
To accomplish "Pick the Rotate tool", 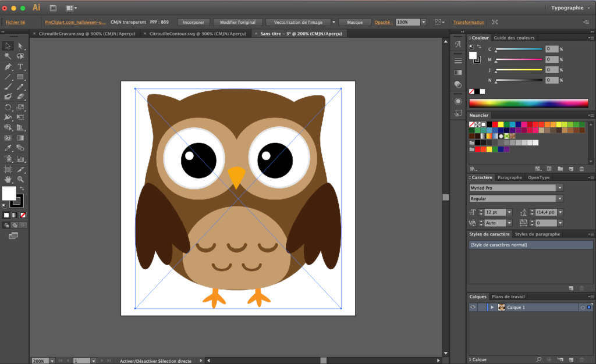I will (8, 108).
